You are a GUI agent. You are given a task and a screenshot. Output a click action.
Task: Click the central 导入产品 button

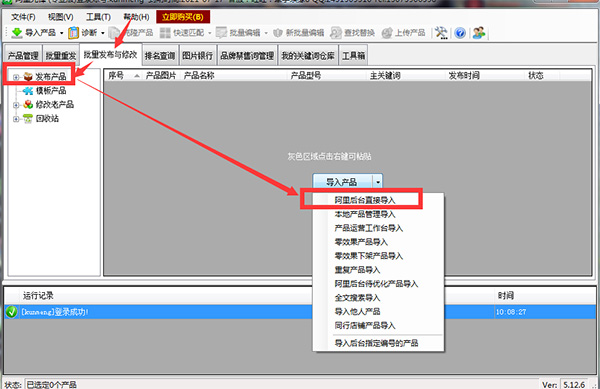[x=342, y=182]
